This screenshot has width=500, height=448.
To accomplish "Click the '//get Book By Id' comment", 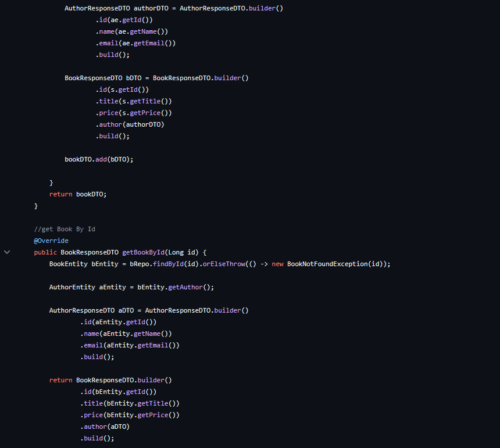I will (65, 229).
